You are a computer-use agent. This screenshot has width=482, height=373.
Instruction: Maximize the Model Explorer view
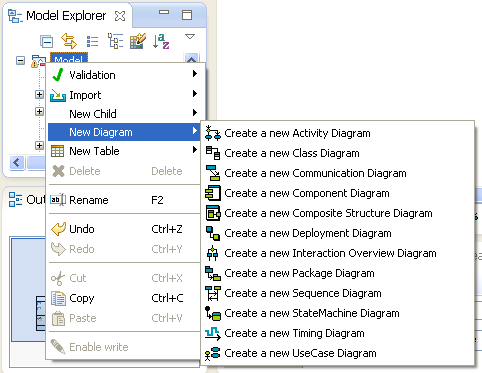(187, 15)
